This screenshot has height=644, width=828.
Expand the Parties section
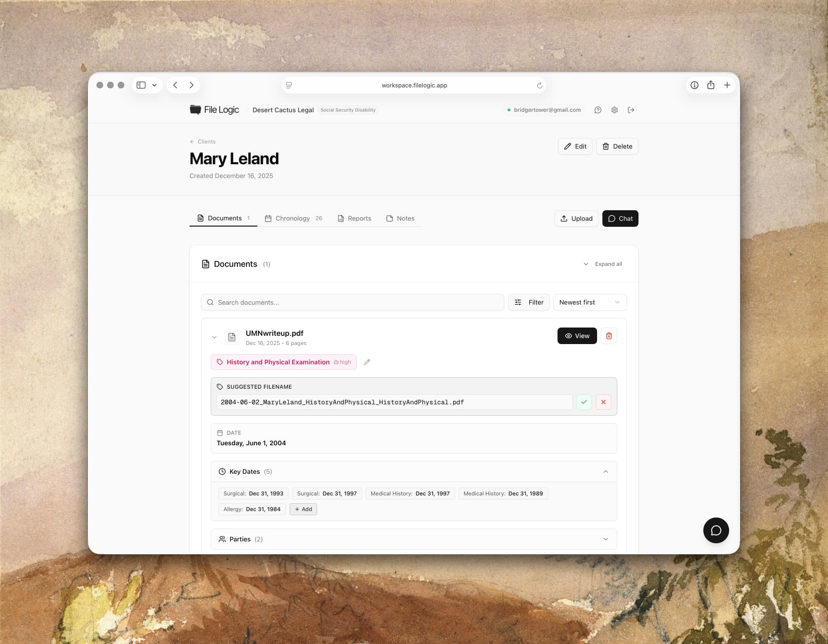(x=606, y=539)
